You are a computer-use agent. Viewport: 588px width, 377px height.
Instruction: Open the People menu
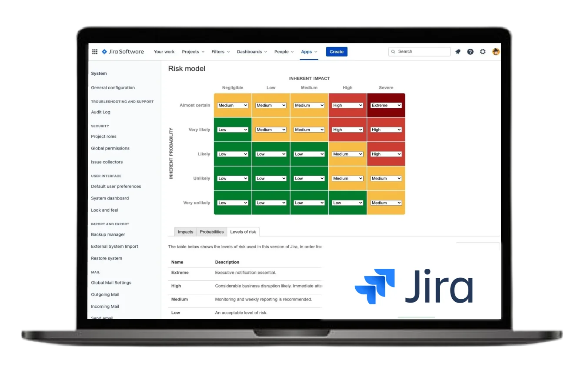[x=284, y=52]
